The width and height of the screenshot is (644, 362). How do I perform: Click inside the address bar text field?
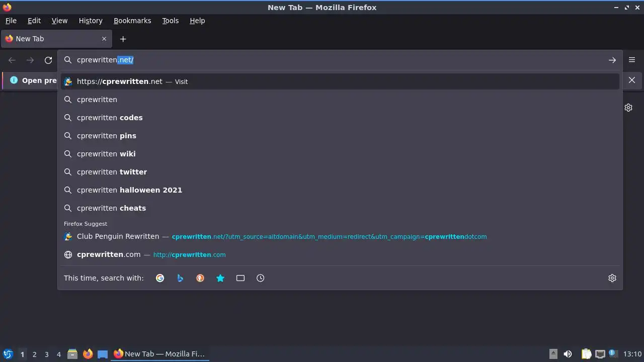pyautogui.click(x=340, y=60)
